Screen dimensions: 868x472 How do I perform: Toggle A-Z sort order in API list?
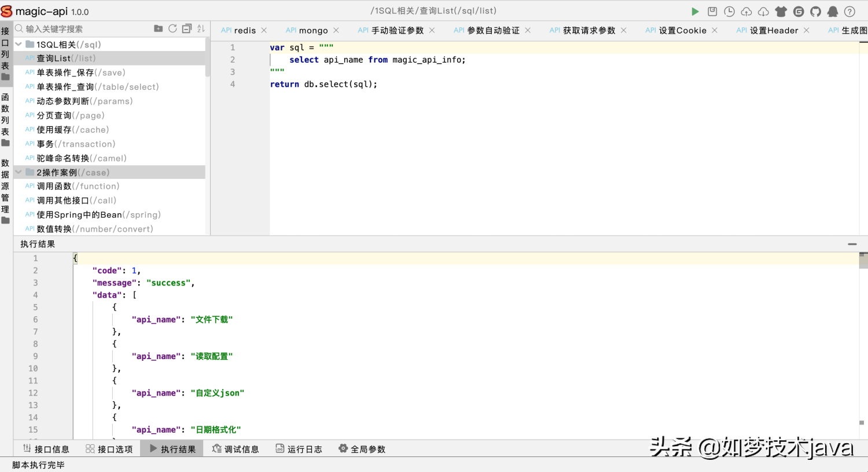(x=201, y=28)
